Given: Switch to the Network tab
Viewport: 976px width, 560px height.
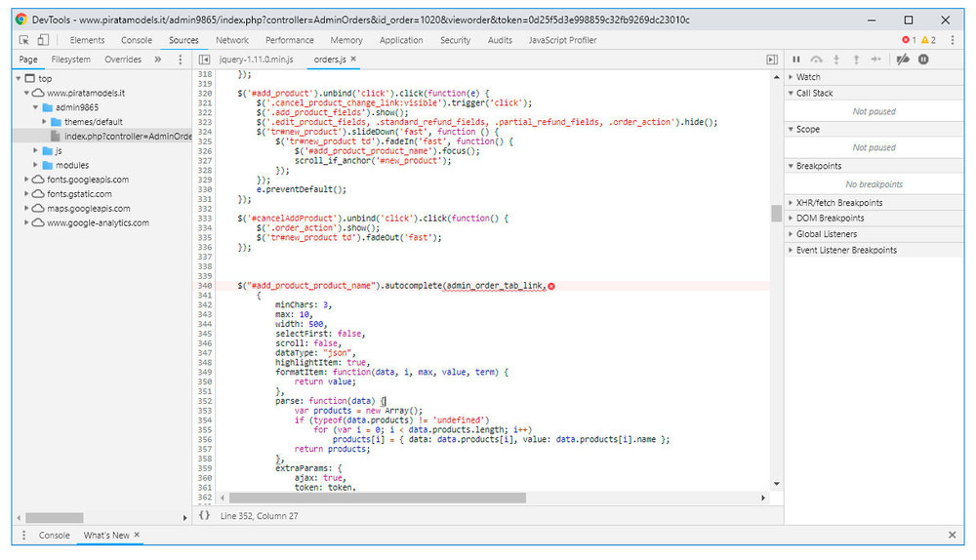Looking at the screenshot, I should coord(231,40).
